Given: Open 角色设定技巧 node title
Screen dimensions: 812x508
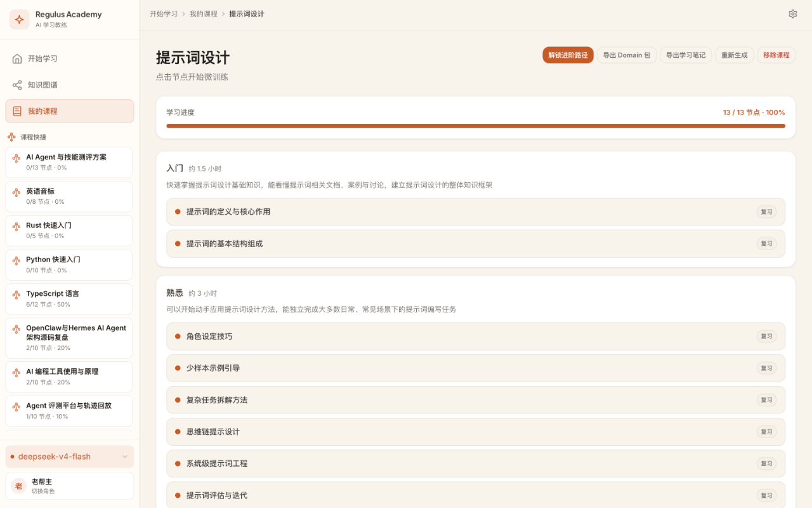Looking at the screenshot, I should pos(209,336).
